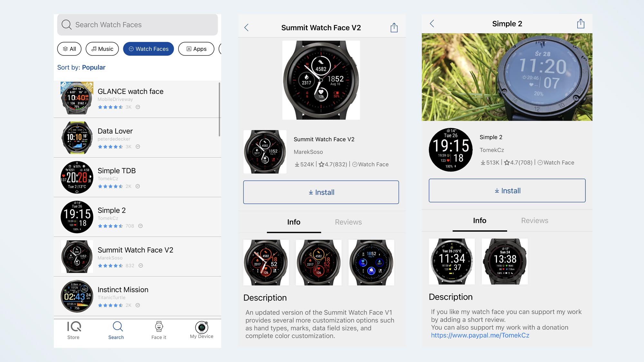This screenshot has height=362, width=644.
Task: Switch to Info tab for Simple 2
Action: tap(479, 220)
